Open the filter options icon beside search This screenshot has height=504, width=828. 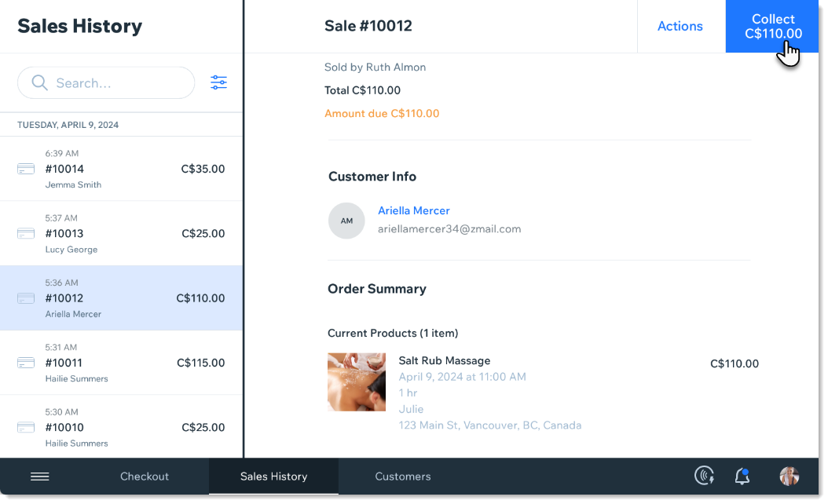(218, 82)
